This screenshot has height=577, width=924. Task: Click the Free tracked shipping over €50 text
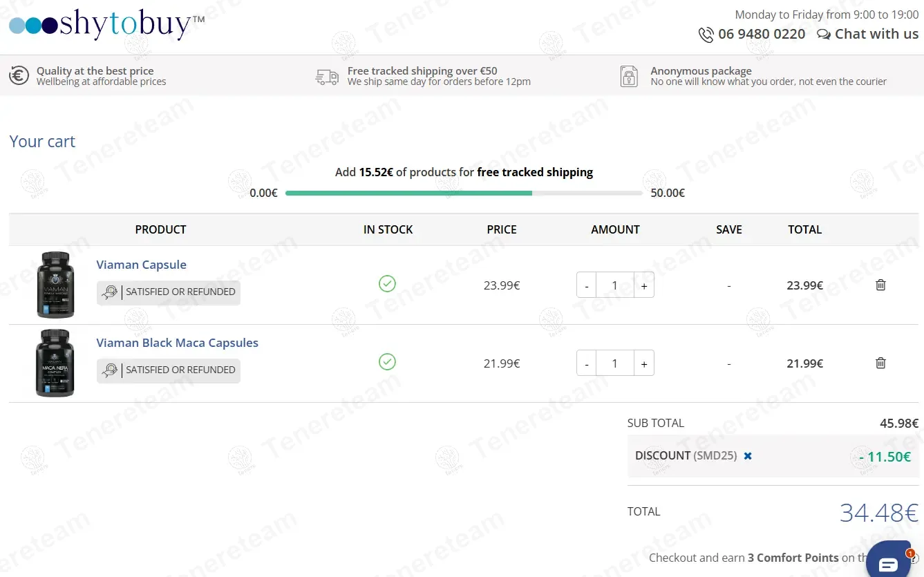[x=422, y=70]
